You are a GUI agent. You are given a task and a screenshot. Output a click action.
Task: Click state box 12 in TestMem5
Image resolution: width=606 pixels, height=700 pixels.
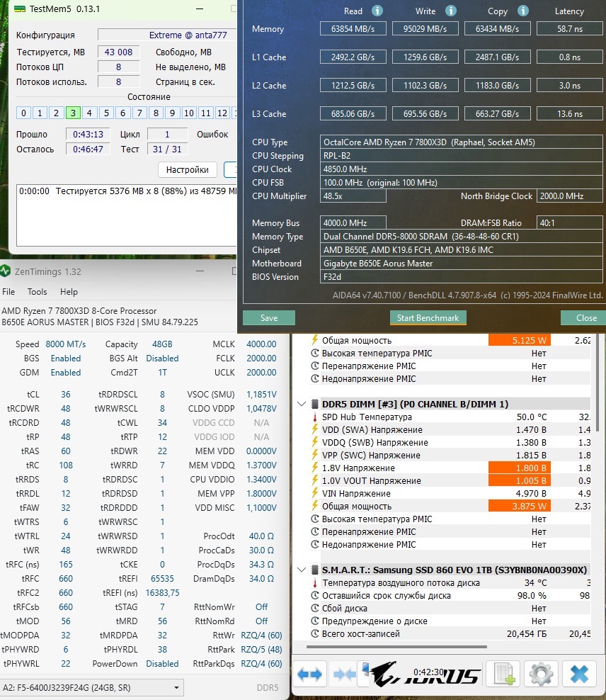222,113
